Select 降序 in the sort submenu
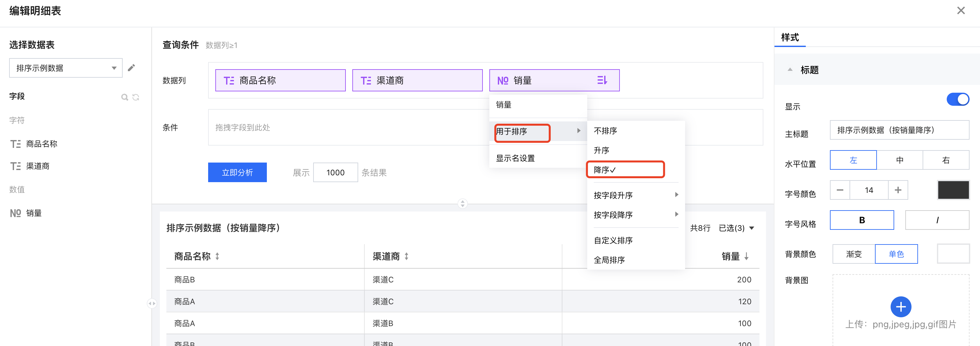The height and width of the screenshot is (346, 980). pyautogui.click(x=636, y=170)
